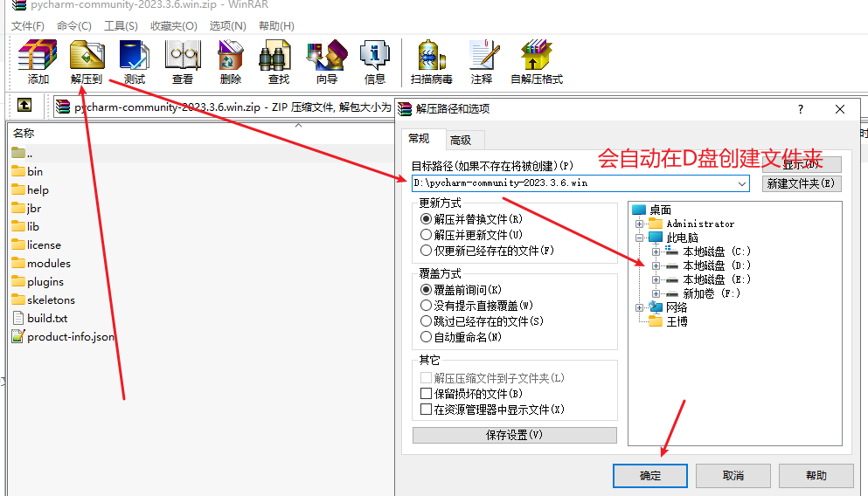Click the dialog help question mark

801,109
